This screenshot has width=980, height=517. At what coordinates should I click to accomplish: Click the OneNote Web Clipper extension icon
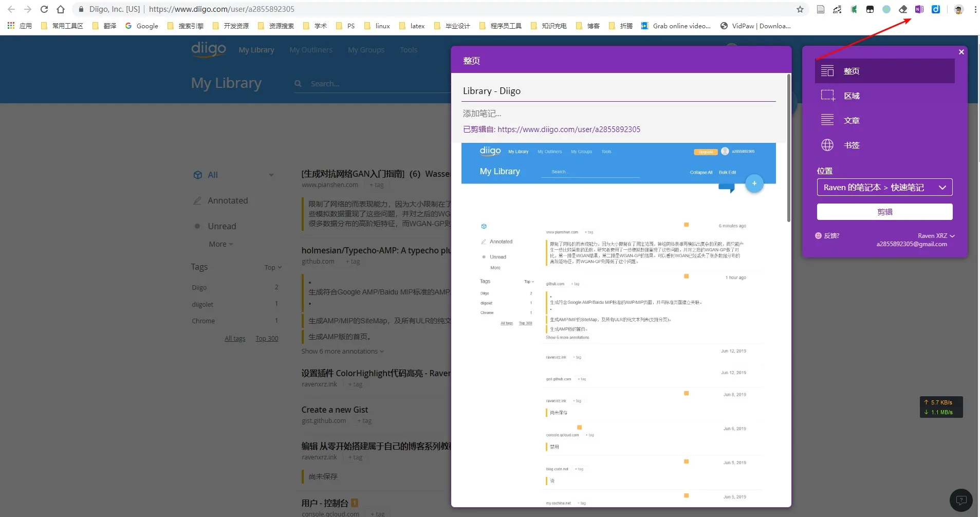(919, 9)
